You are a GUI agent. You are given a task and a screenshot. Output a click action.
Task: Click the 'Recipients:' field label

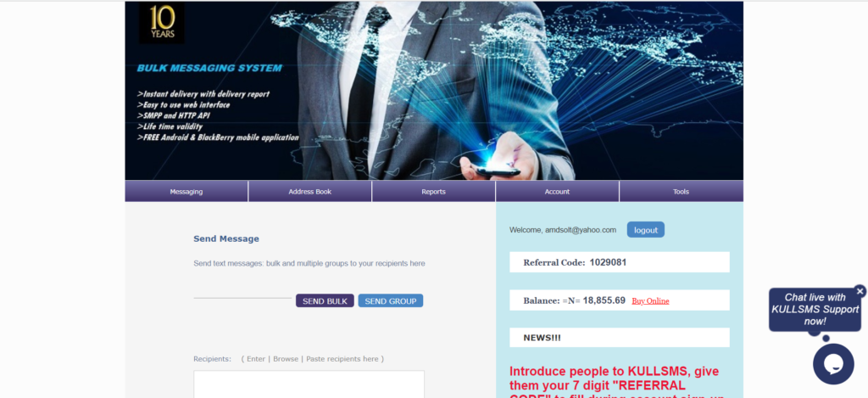tap(213, 359)
